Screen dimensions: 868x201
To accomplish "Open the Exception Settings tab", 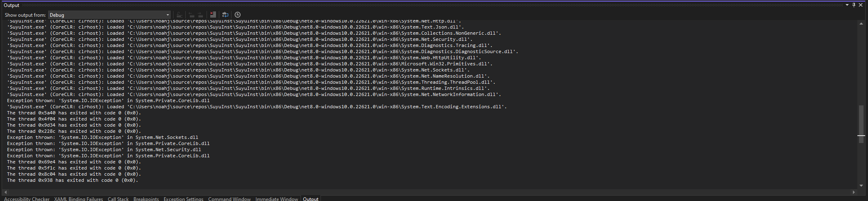I will click(183, 199).
